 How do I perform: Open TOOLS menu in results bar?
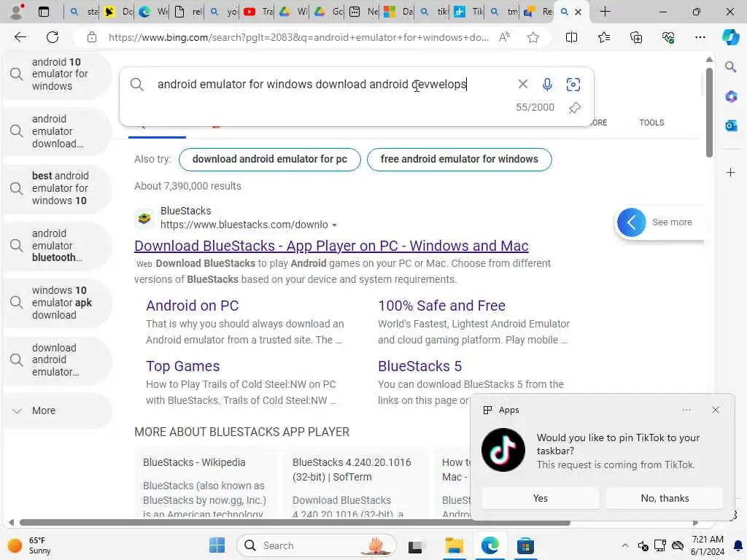(x=651, y=122)
